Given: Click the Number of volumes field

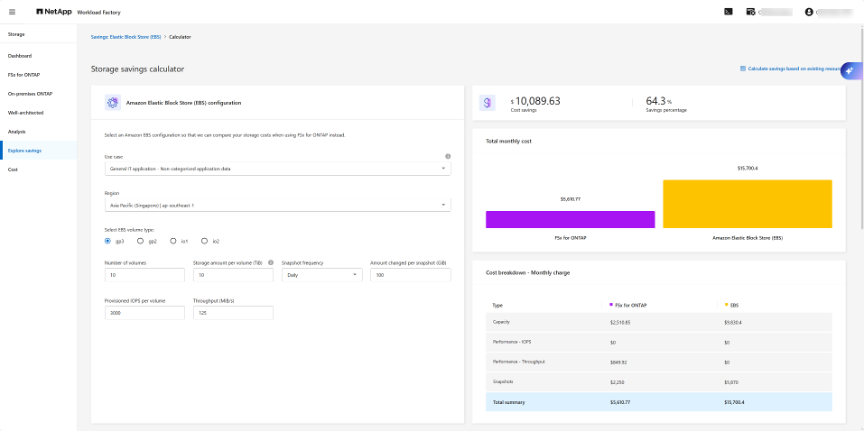Looking at the screenshot, I should tap(145, 275).
